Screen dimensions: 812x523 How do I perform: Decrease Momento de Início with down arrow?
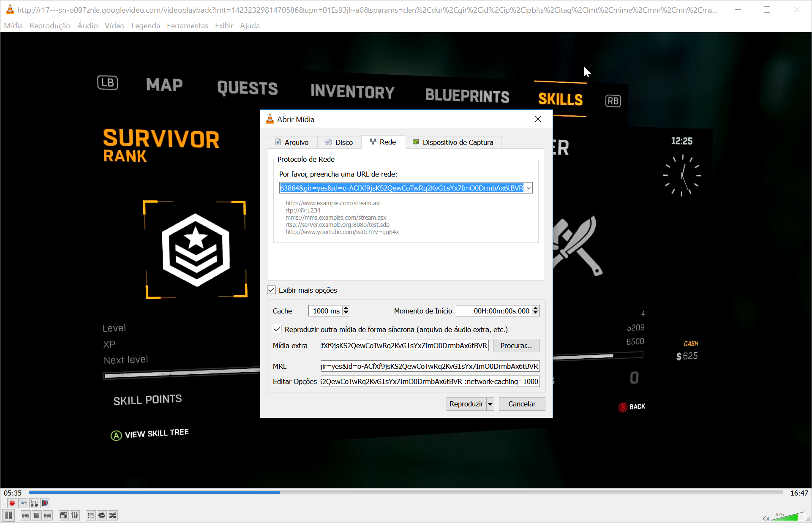pos(536,313)
